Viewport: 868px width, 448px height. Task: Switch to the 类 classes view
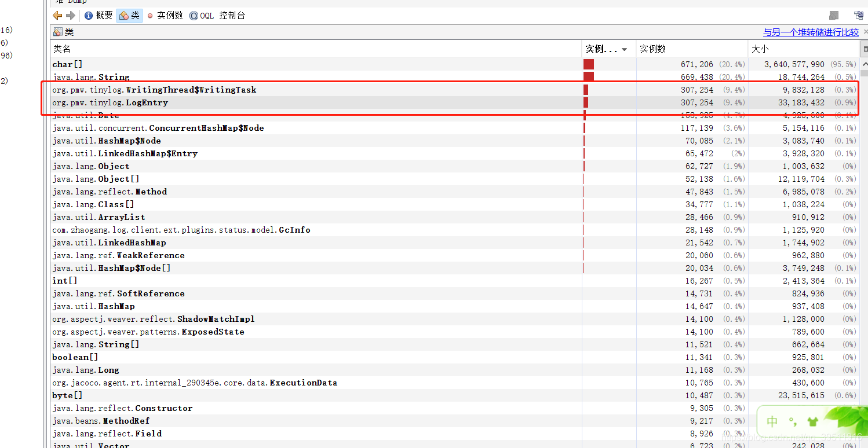click(x=129, y=16)
